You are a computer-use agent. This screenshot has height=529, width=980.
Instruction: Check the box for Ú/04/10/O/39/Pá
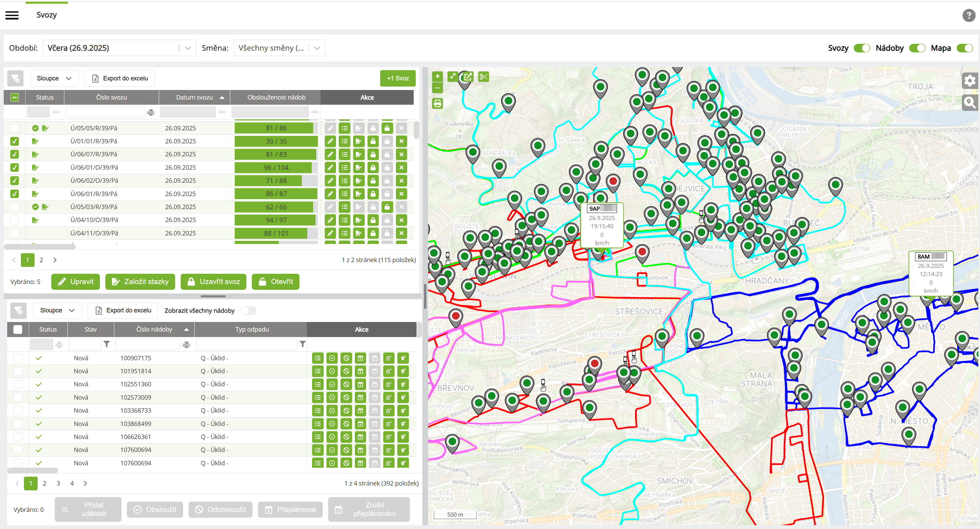click(x=14, y=220)
